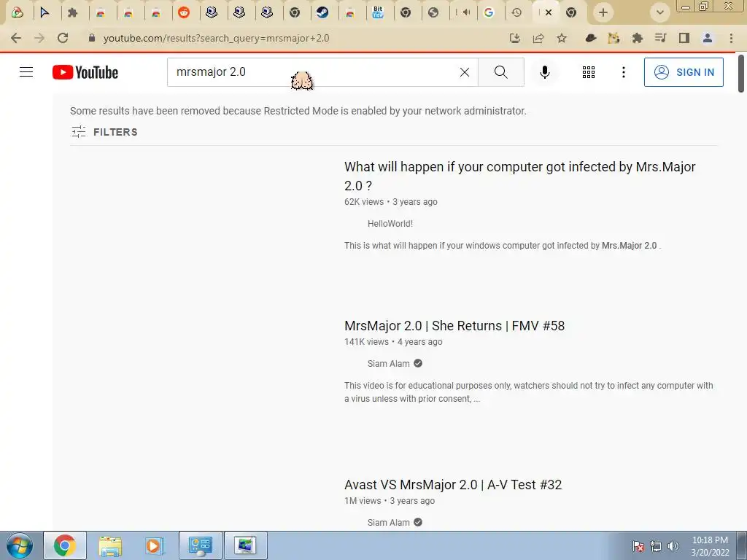This screenshot has width=747, height=560.
Task: Click the '141K views • 4 years ago' text
Action: tap(393, 342)
